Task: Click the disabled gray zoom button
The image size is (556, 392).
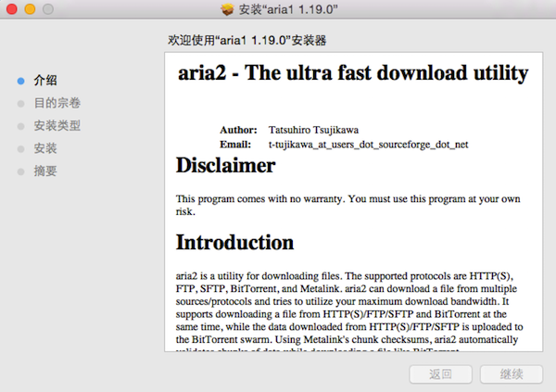Action: pos(48,9)
